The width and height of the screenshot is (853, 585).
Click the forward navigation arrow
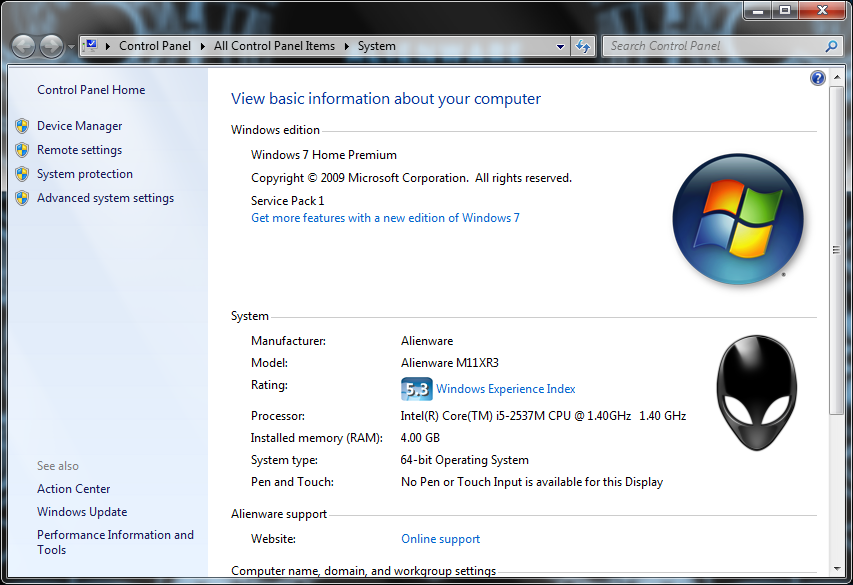[48, 45]
